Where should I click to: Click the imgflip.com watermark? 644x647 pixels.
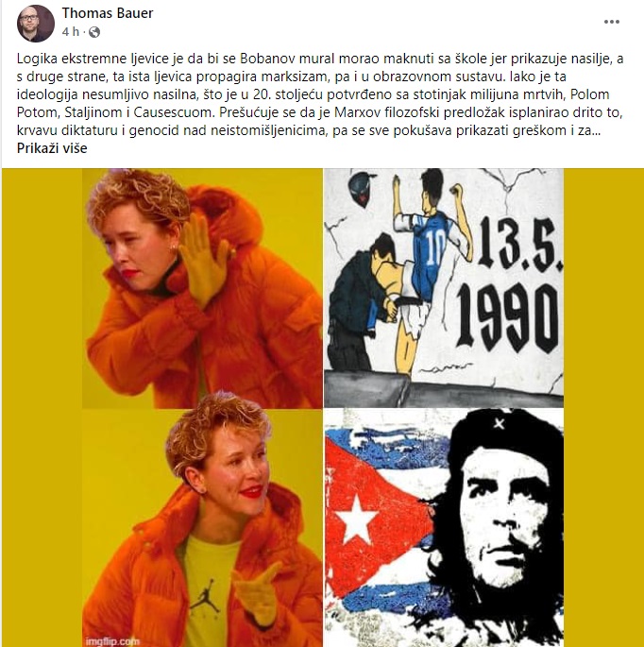(x=112, y=641)
